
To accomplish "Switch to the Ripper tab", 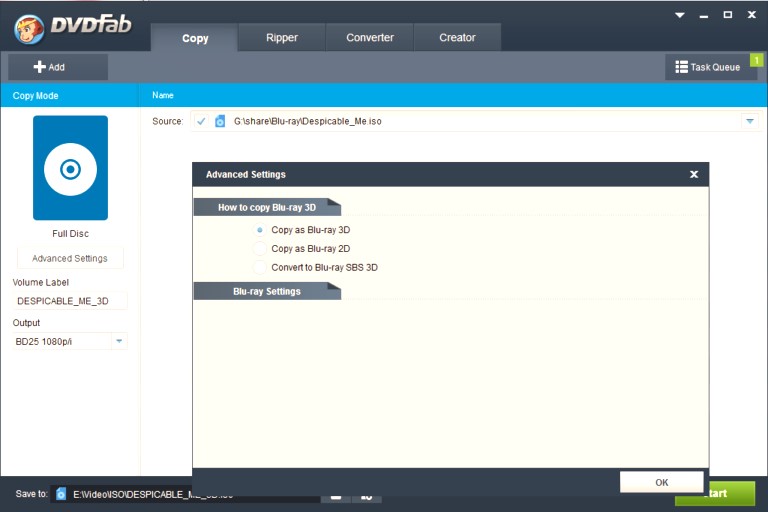I will pyautogui.click(x=282, y=37).
